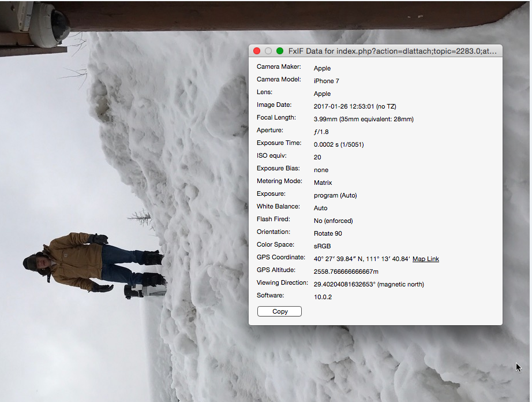Maximize the FxIF Data window with green button
This screenshot has width=532, height=402.
pyautogui.click(x=280, y=51)
